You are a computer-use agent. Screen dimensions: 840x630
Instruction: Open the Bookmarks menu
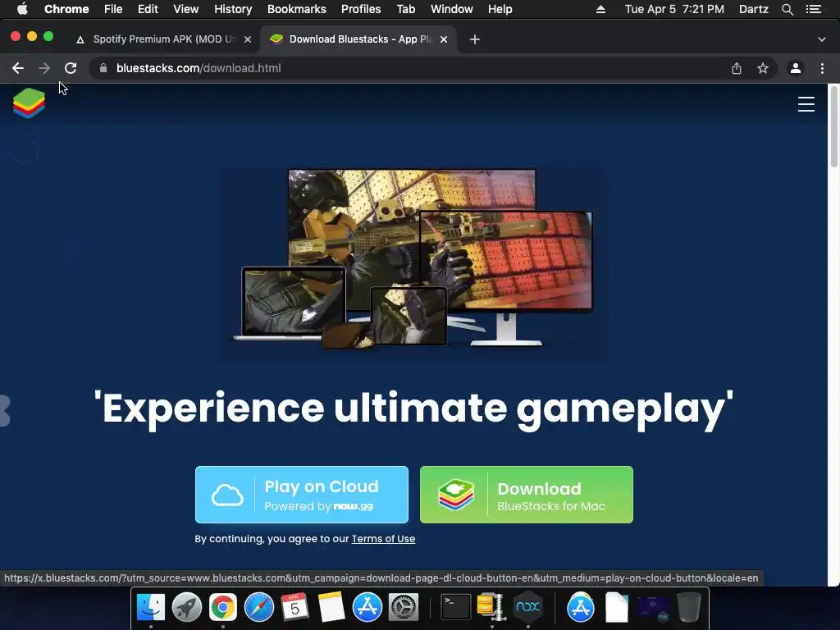(x=297, y=9)
